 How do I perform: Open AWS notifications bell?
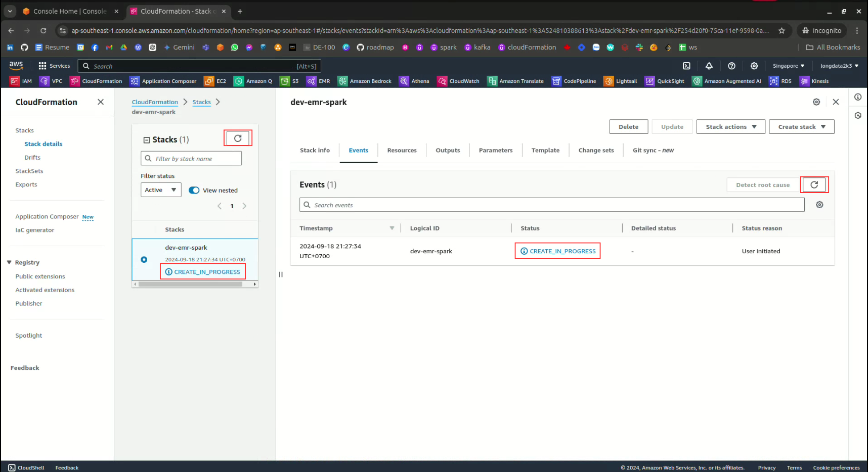pyautogui.click(x=709, y=66)
